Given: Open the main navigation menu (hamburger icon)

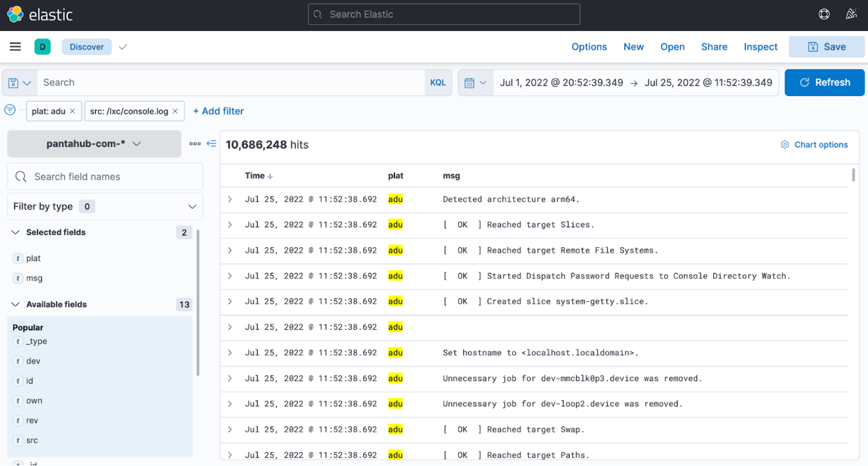Looking at the screenshot, I should (x=15, y=46).
